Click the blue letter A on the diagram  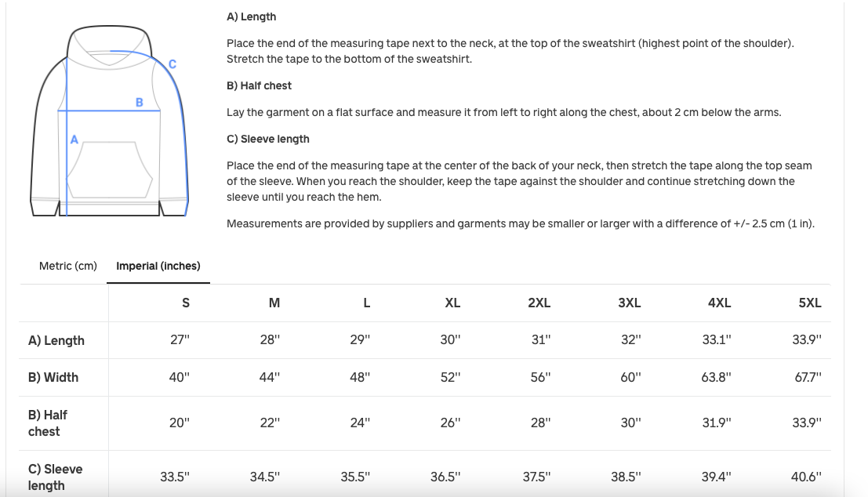(74, 140)
